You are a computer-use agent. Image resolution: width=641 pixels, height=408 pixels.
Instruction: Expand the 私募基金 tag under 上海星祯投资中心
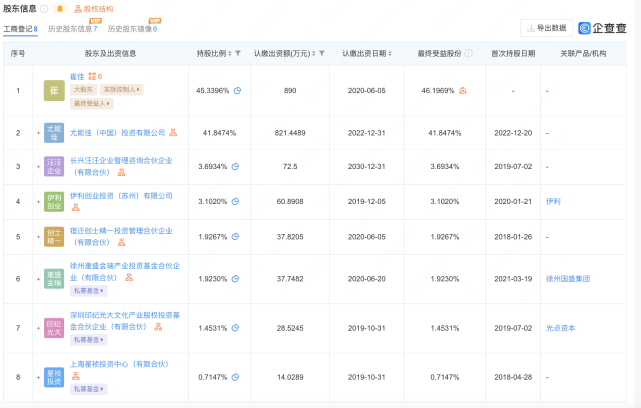point(89,389)
